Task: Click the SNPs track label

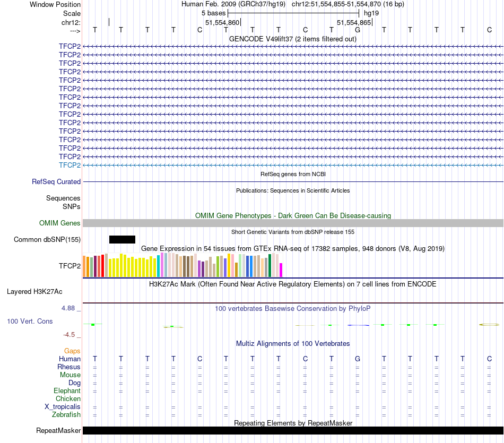Action: [72, 207]
